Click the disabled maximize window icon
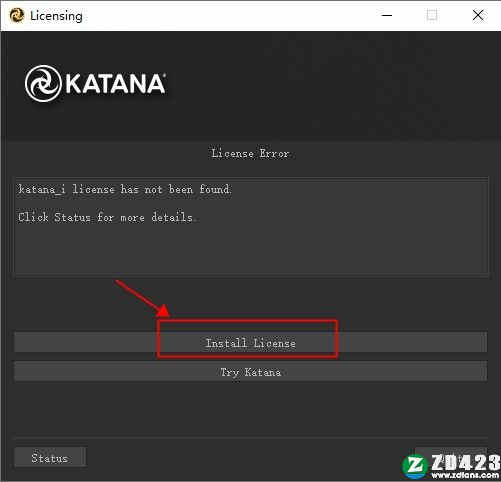501x482 pixels. [x=432, y=15]
